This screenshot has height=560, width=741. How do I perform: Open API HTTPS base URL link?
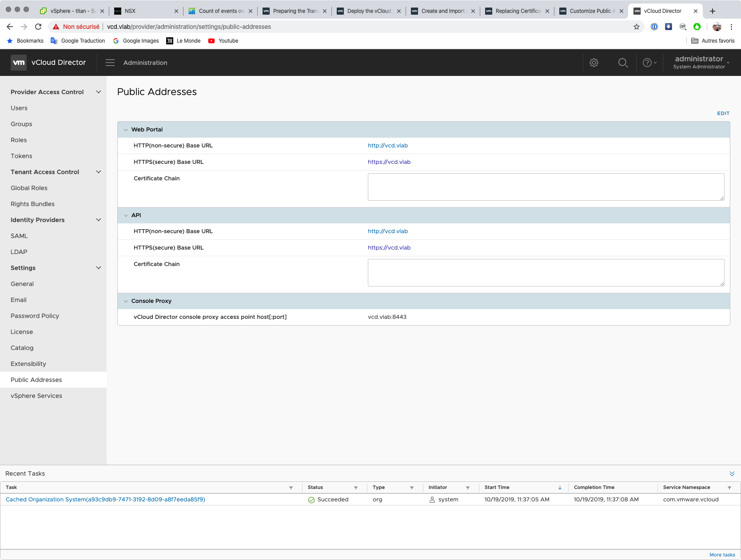coord(389,248)
